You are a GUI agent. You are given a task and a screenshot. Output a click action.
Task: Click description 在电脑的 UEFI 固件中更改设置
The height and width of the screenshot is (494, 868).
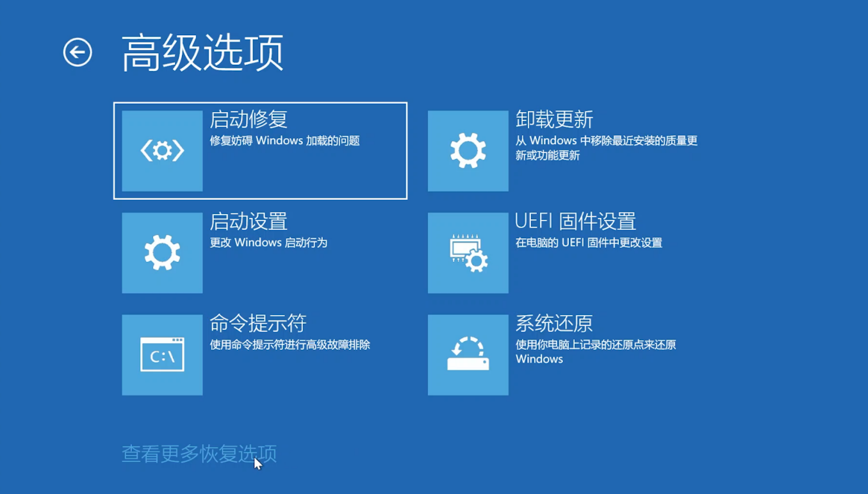click(x=589, y=243)
